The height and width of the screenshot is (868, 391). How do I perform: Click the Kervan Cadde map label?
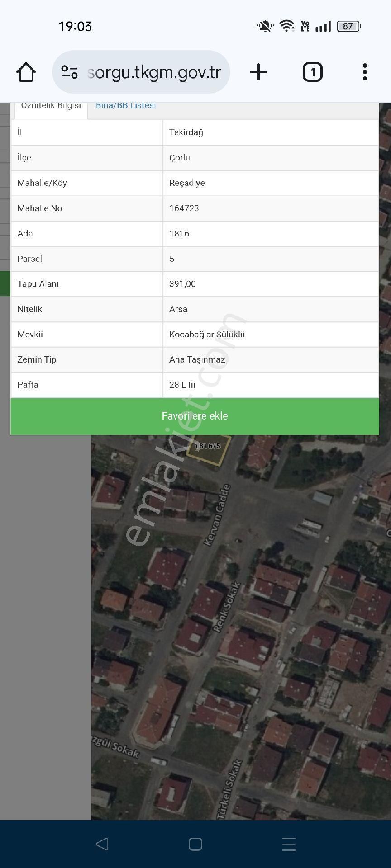pyautogui.click(x=217, y=515)
